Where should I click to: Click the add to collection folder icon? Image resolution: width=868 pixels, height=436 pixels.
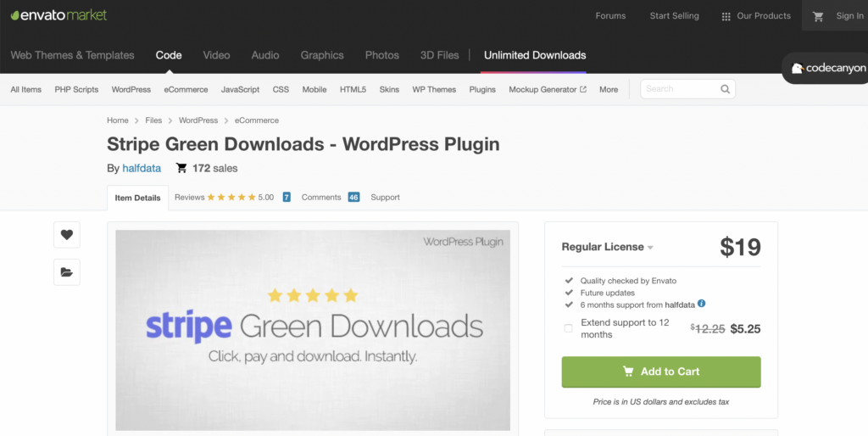(x=67, y=272)
